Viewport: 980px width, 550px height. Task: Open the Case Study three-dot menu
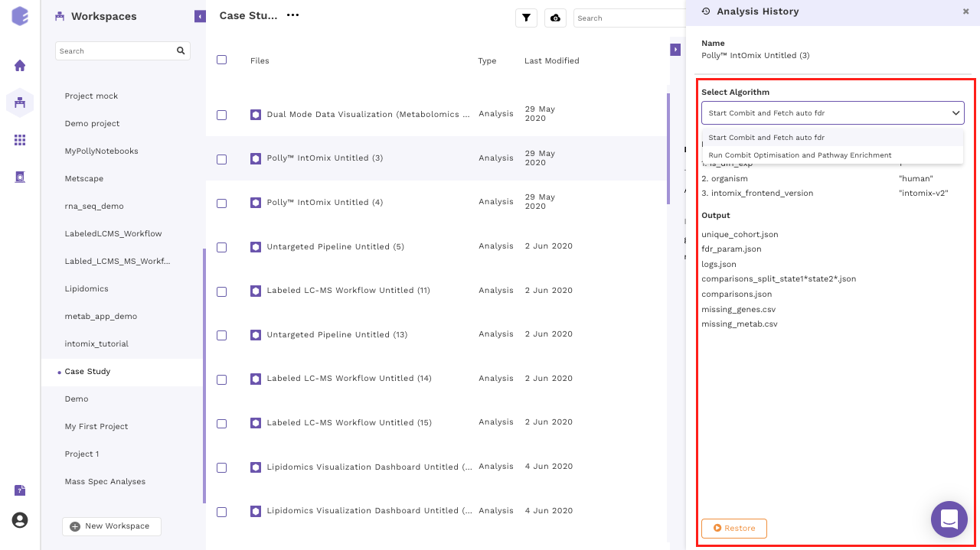[292, 15]
